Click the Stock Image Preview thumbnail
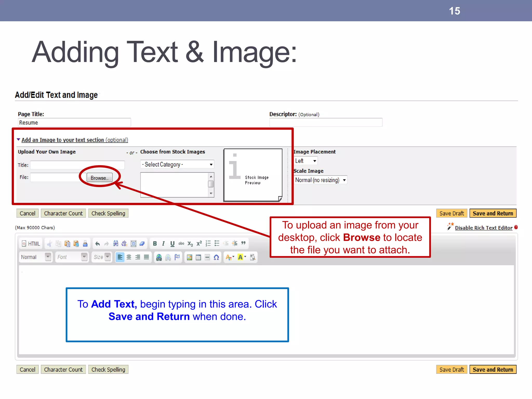The image size is (532, 399). [x=253, y=175]
